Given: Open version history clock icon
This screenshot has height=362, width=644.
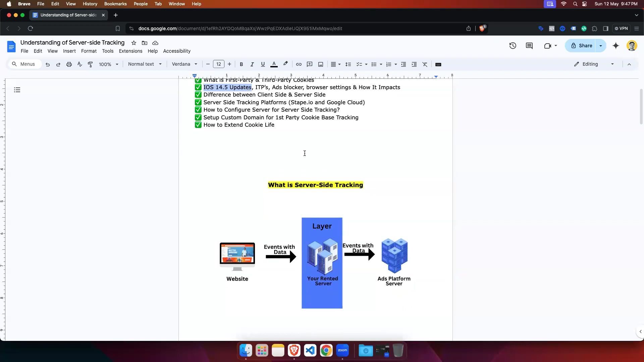Looking at the screenshot, I should (x=513, y=46).
